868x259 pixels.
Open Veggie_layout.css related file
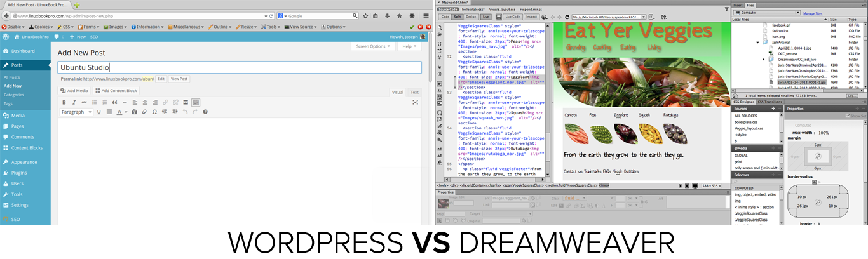[502, 10]
